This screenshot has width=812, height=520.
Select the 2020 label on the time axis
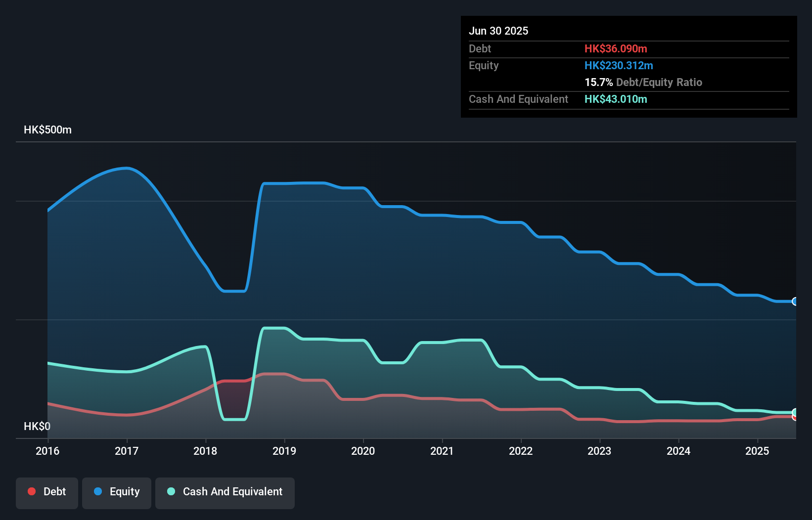click(x=363, y=451)
